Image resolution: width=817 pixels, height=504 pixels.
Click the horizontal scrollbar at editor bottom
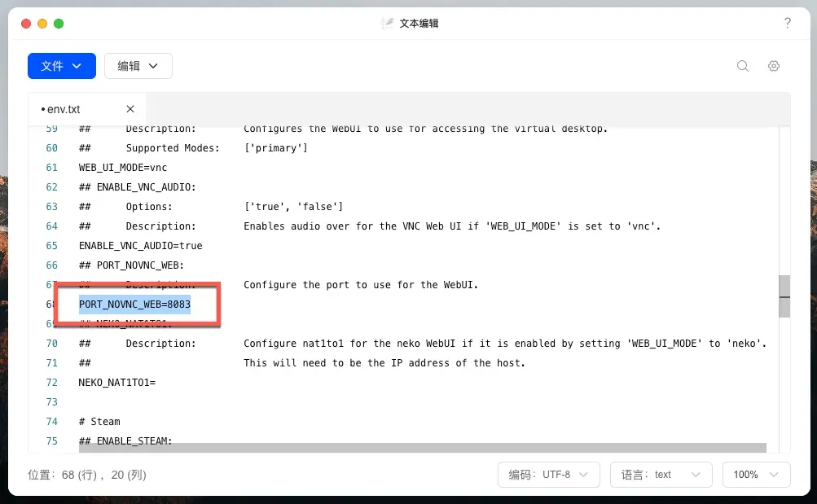point(423,448)
